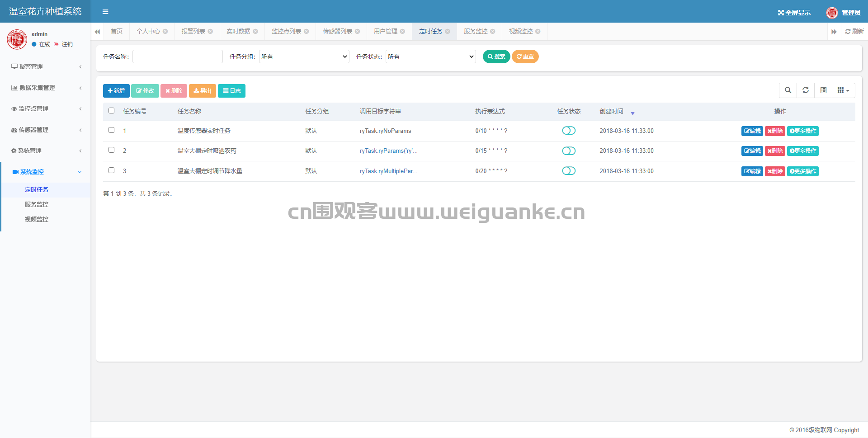Toggle status of 温度传感器实时任务
This screenshot has width=868, height=438.
(x=569, y=131)
